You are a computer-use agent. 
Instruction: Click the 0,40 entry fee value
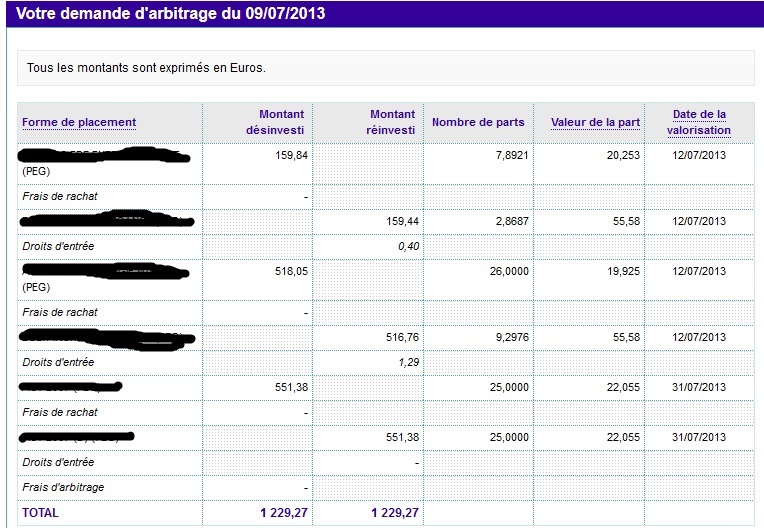406,246
